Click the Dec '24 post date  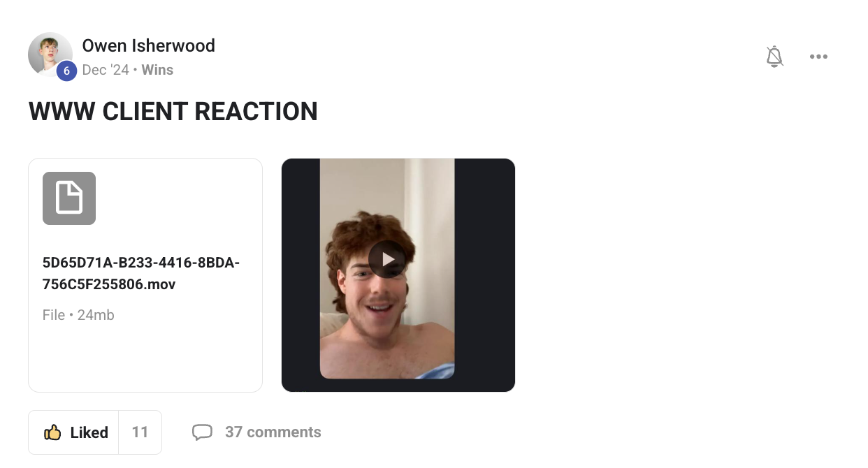pos(106,70)
